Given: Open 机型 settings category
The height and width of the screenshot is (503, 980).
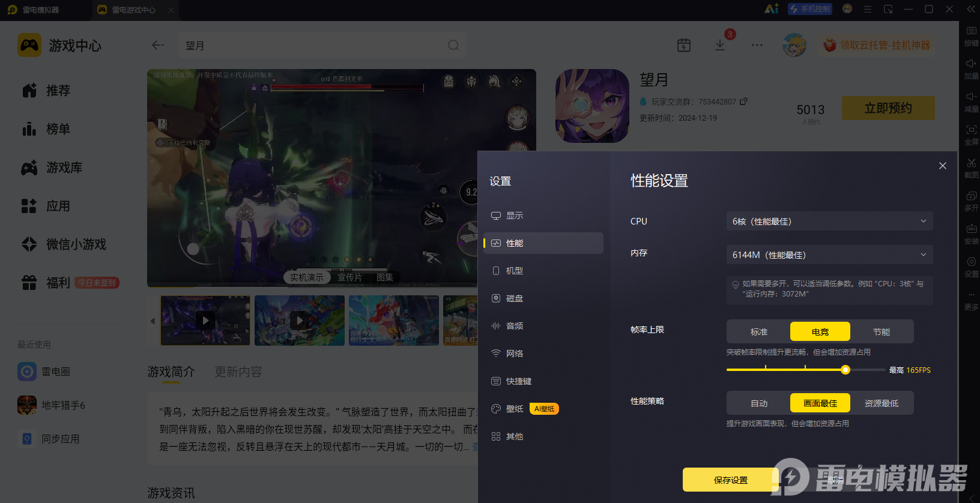Looking at the screenshot, I should tap(543, 271).
